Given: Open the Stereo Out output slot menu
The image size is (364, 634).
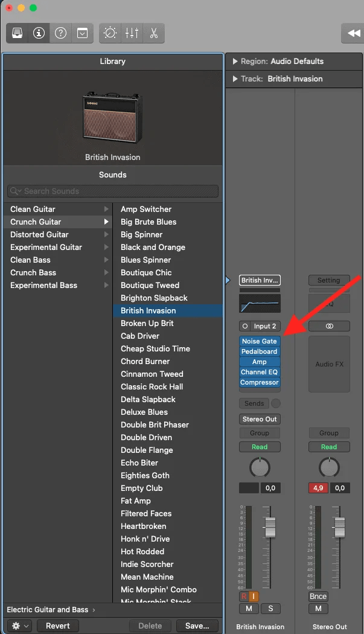Looking at the screenshot, I should tap(260, 418).
